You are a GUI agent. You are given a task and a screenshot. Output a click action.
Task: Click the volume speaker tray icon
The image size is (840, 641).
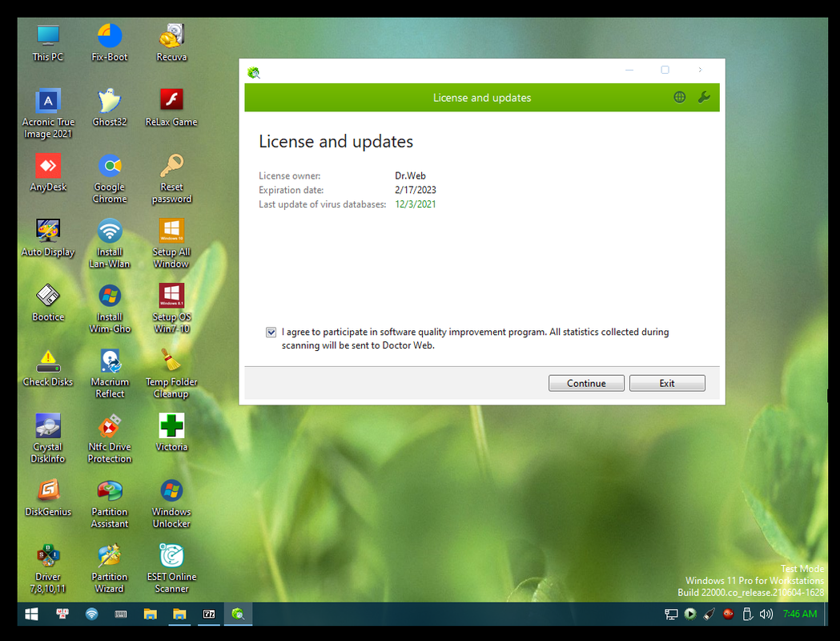[x=766, y=615]
